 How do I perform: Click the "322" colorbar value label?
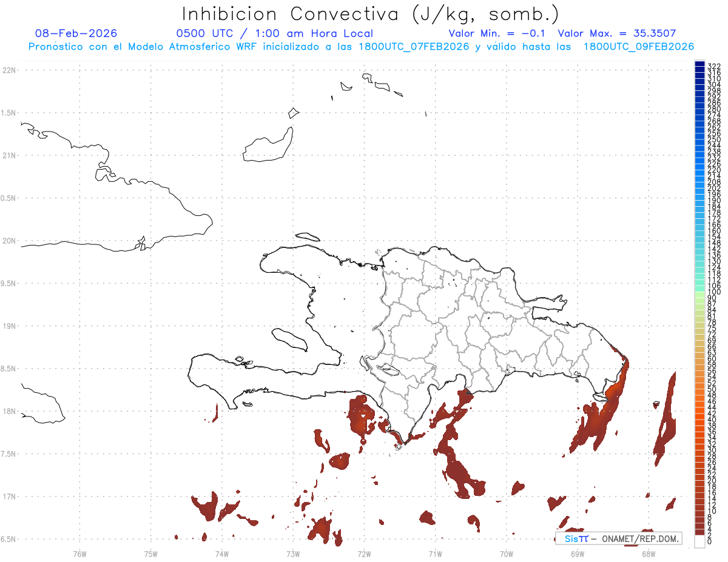[x=714, y=66]
